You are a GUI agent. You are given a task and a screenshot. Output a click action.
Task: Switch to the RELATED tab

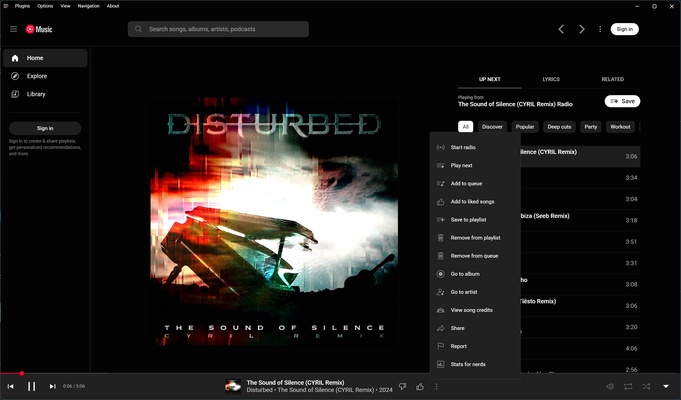click(x=612, y=79)
